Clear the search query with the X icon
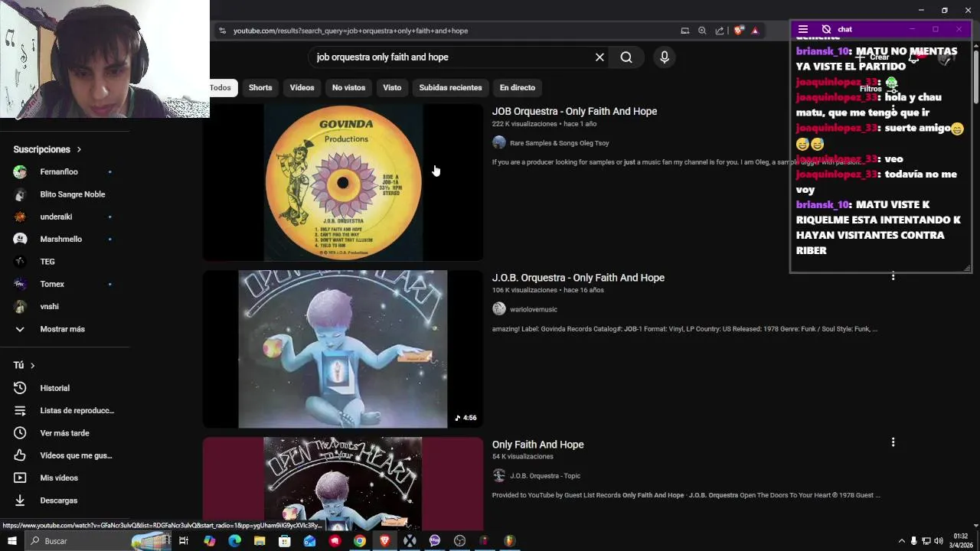This screenshot has height=551, width=980. click(599, 57)
